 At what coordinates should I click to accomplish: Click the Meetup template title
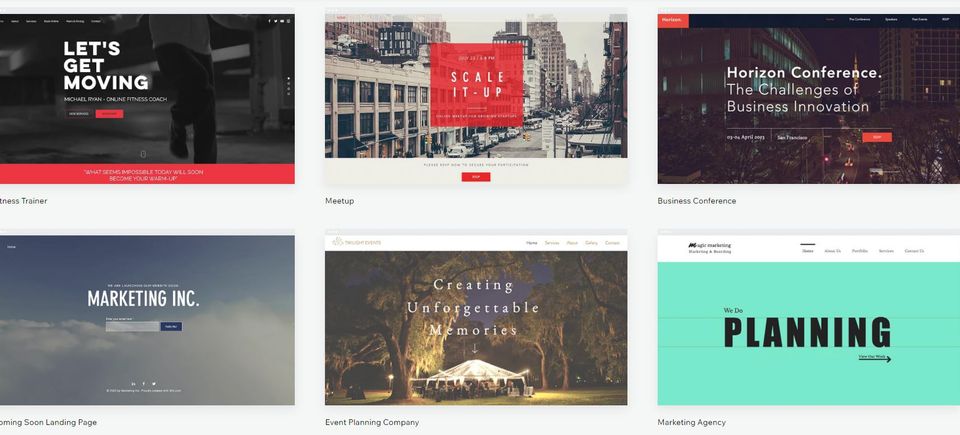pos(339,201)
